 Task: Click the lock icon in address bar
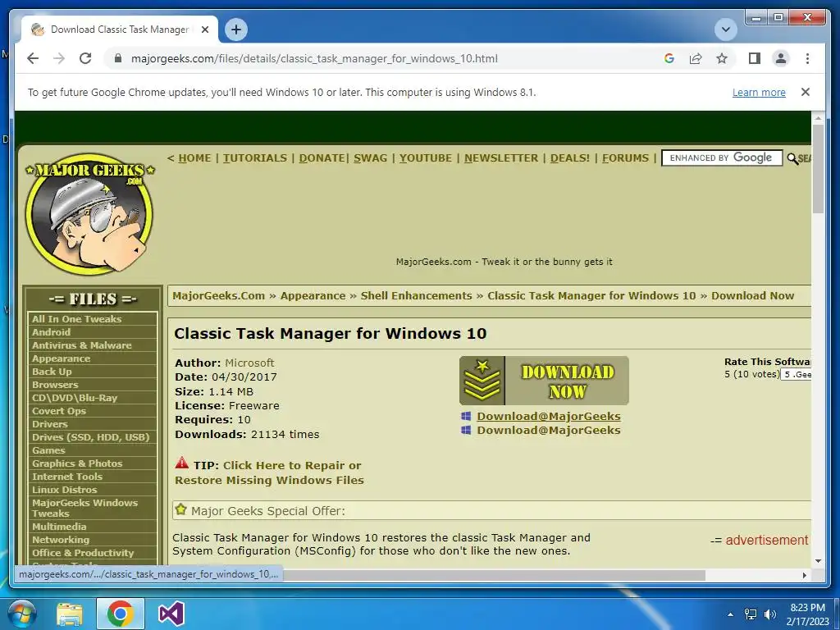click(x=118, y=58)
